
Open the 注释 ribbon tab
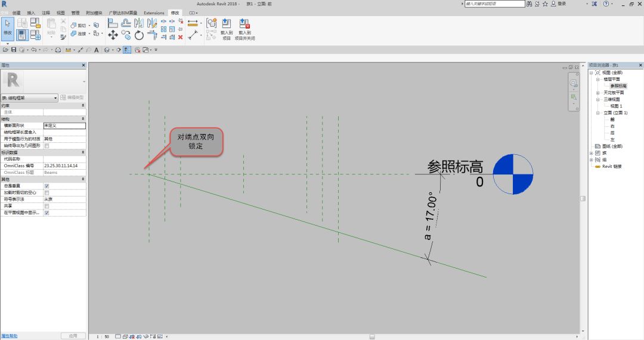[46, 13]
